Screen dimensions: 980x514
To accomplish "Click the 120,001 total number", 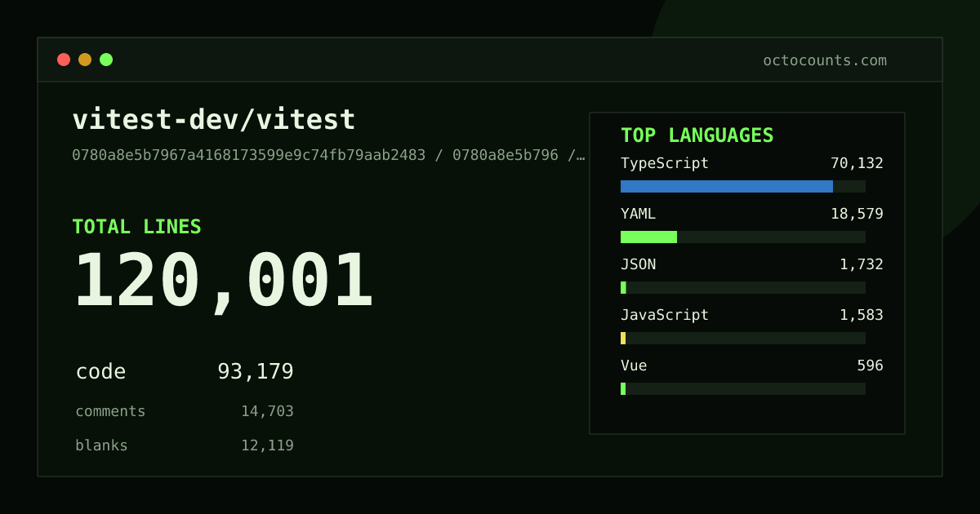I will tap(223, 281).
